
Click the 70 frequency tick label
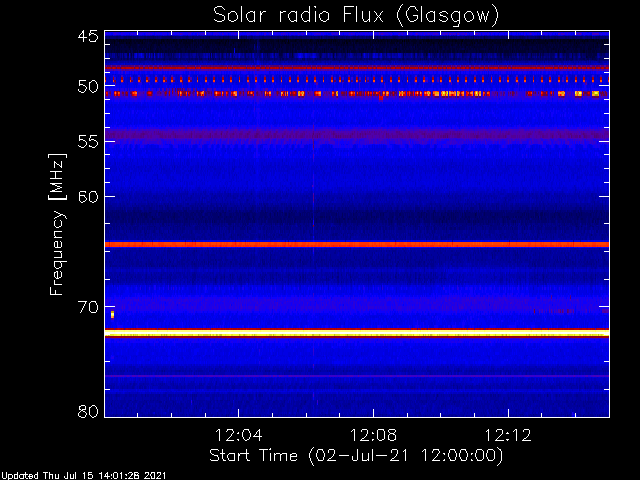[88, 307]
